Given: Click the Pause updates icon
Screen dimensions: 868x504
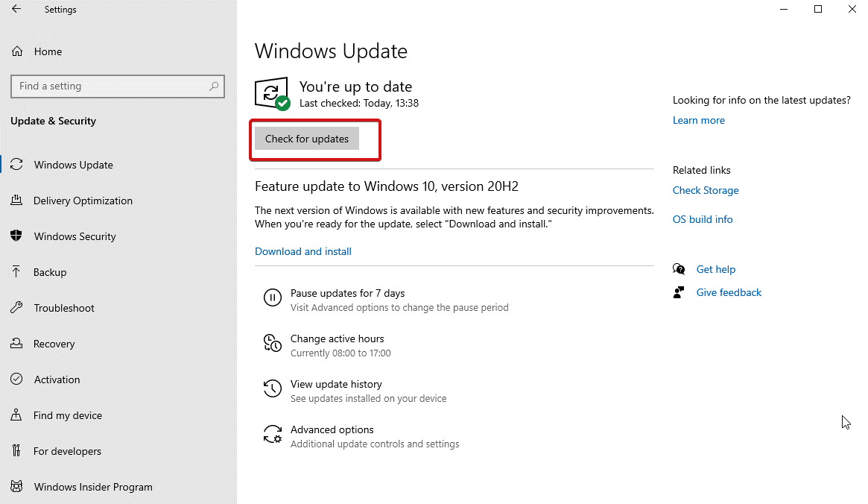Looking at the screenshot, I should 273,299.
